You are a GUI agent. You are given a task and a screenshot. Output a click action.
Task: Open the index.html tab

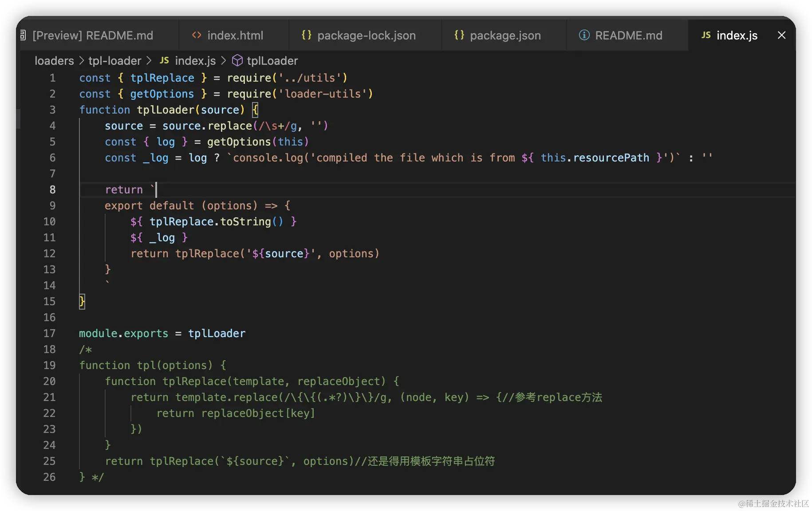[x=235, y=35]
